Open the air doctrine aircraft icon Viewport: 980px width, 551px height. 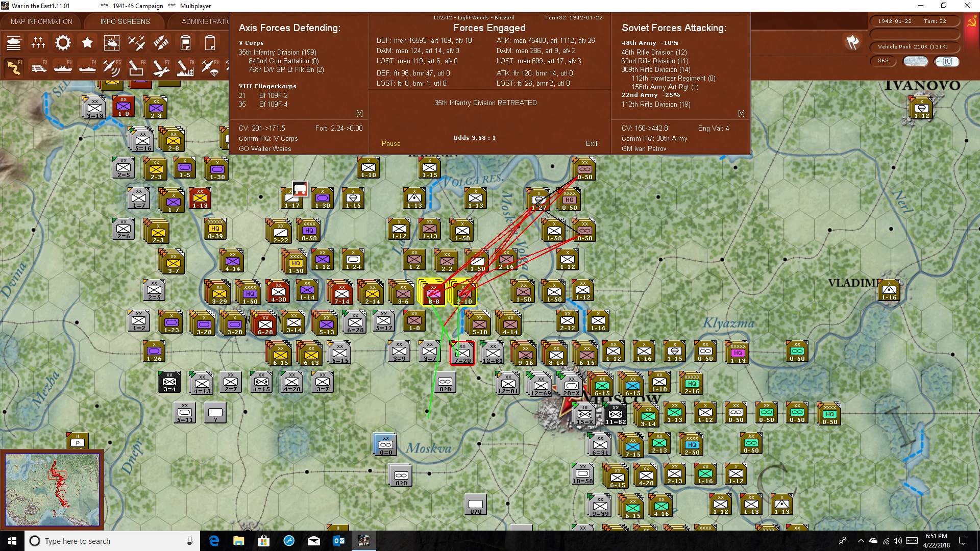(x=136, y=43)
